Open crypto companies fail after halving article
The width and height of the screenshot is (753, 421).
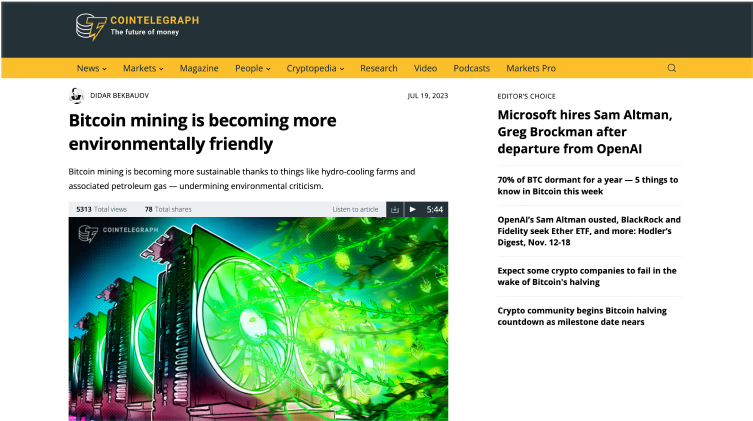587,276
